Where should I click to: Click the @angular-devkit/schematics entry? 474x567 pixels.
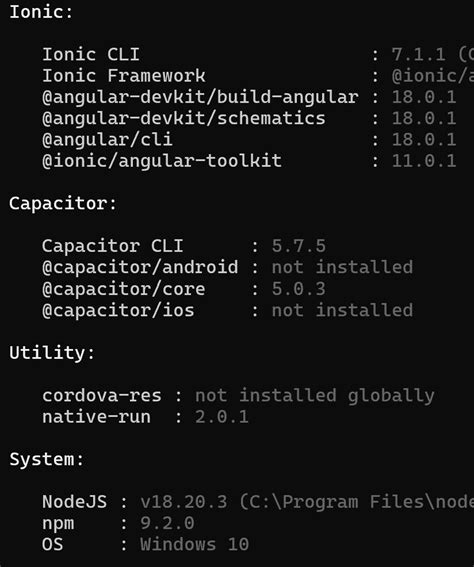184,119
